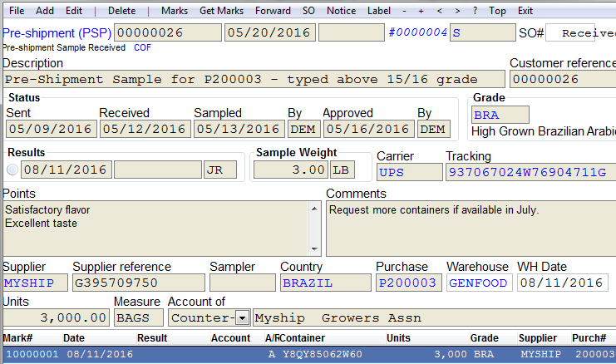The width and height of the screenshot is (616, 364).
Task: Go to previous record with < button
Action: (440, 11)
